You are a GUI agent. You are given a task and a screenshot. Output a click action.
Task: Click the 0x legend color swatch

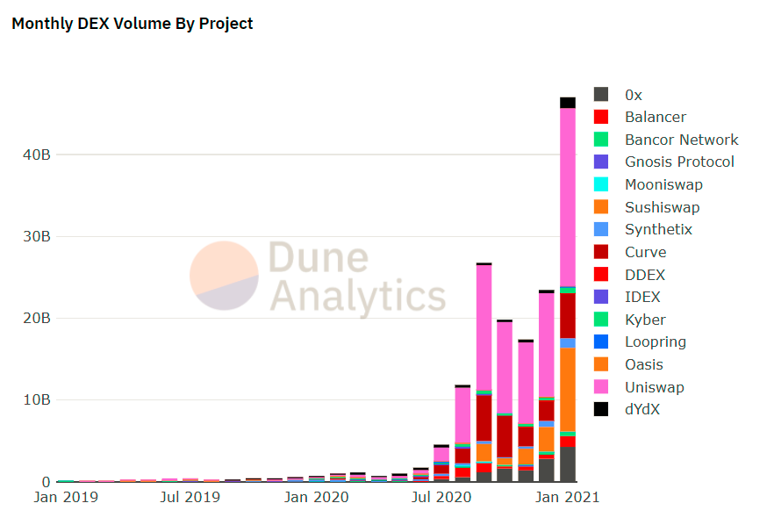click(600, 94)
